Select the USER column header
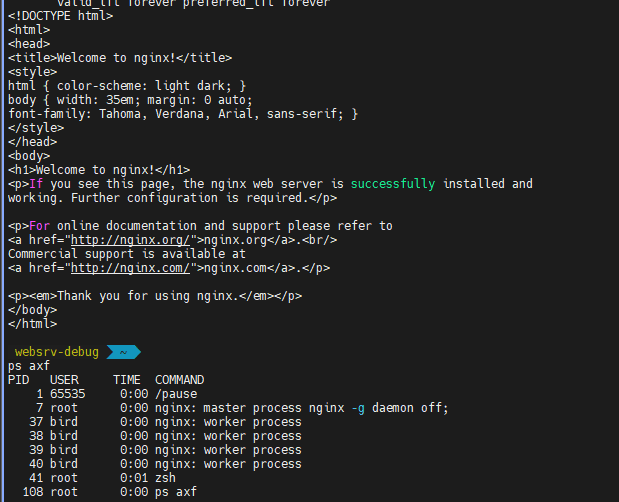619x502 pixels. pyautogui.click(x=64, y=380)
